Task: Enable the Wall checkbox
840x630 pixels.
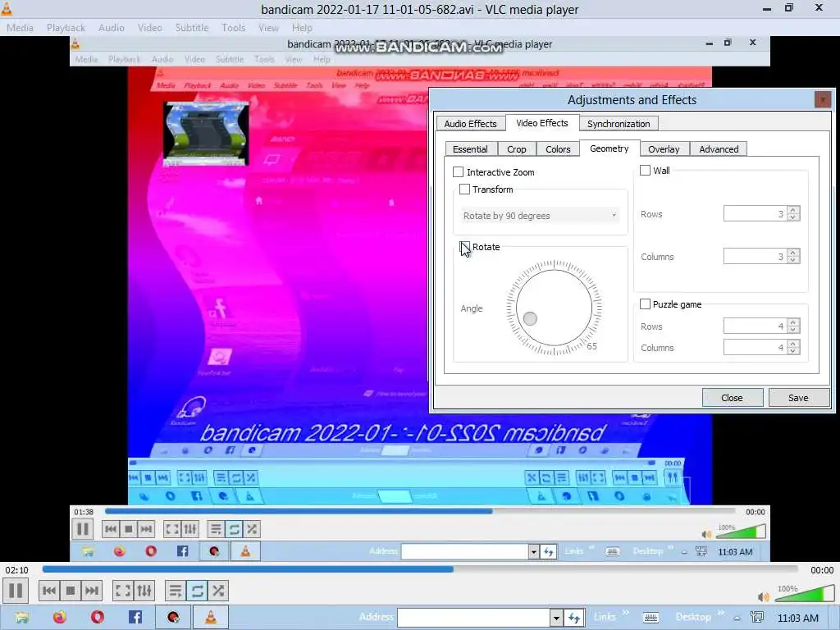Action: click(x=645, y=171)
